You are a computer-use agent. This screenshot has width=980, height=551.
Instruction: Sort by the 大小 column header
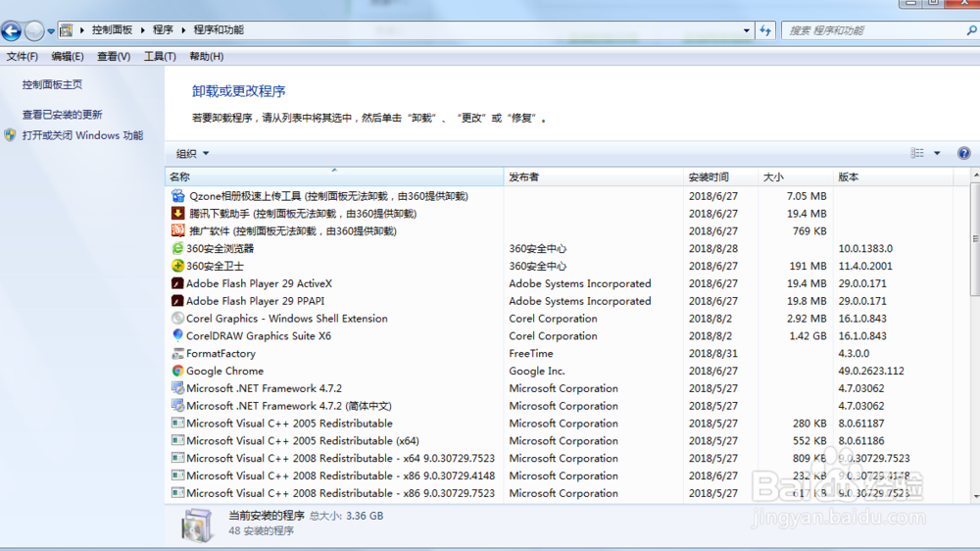[795, 177]
